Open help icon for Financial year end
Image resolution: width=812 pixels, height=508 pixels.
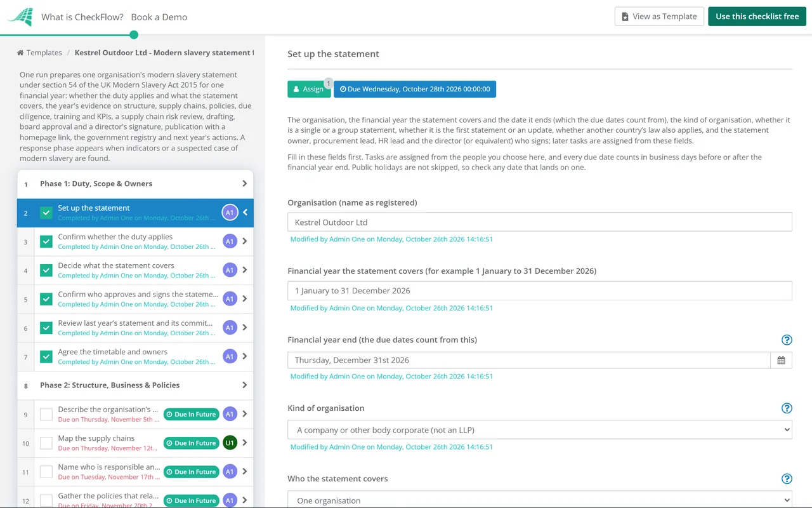pyautogui.click(x=787, y=340)
